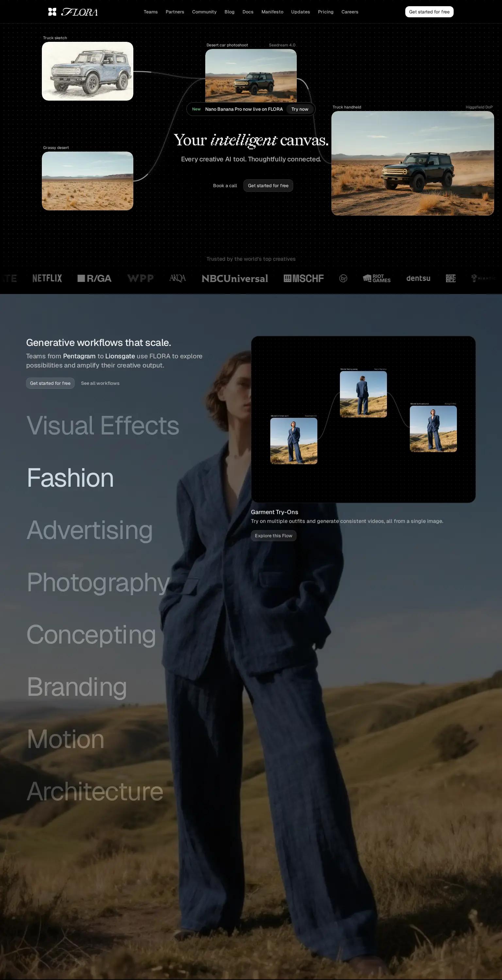Click the AKQA logo
Image resolution: width=502 pixels, height=980 pixels.
177,278
